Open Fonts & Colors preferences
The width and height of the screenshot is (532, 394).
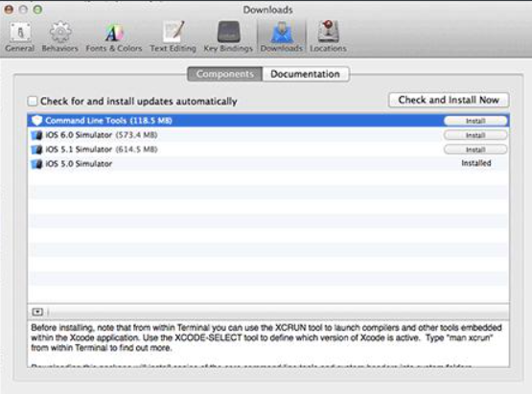(x=114, y=36)
